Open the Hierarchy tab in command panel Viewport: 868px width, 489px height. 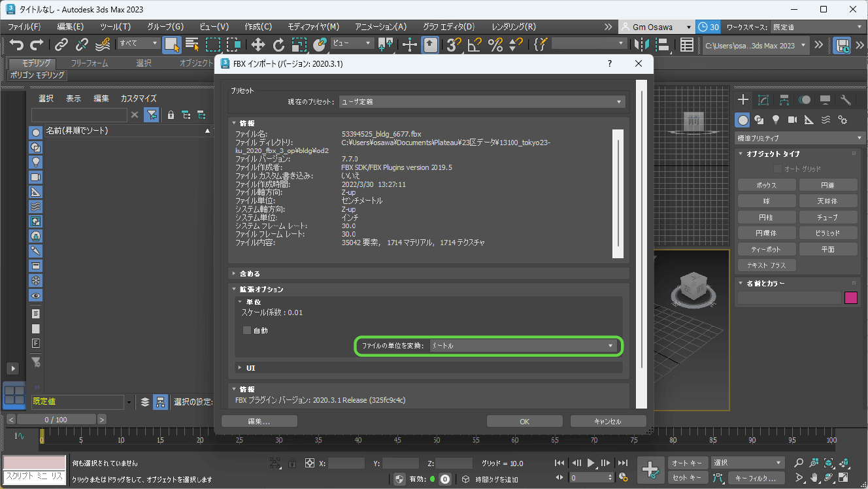click(784, 100)
